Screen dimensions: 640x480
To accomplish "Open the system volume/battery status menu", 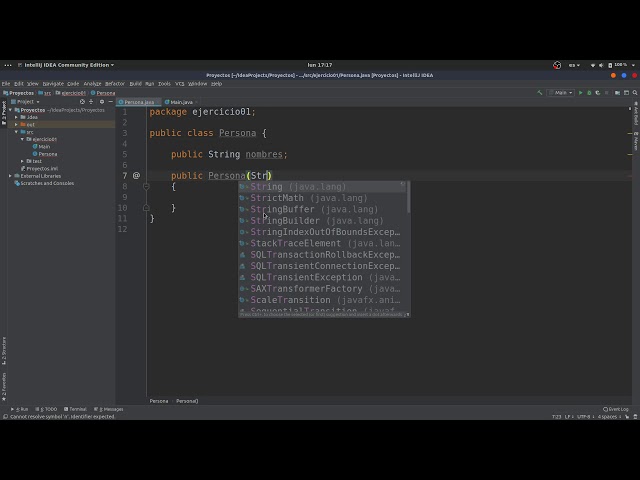I will (x=613, y=65).
